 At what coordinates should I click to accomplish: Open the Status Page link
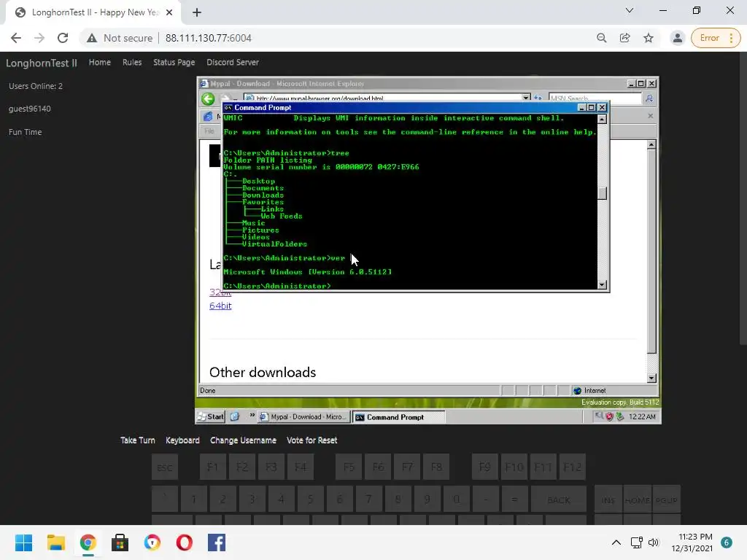174,63
